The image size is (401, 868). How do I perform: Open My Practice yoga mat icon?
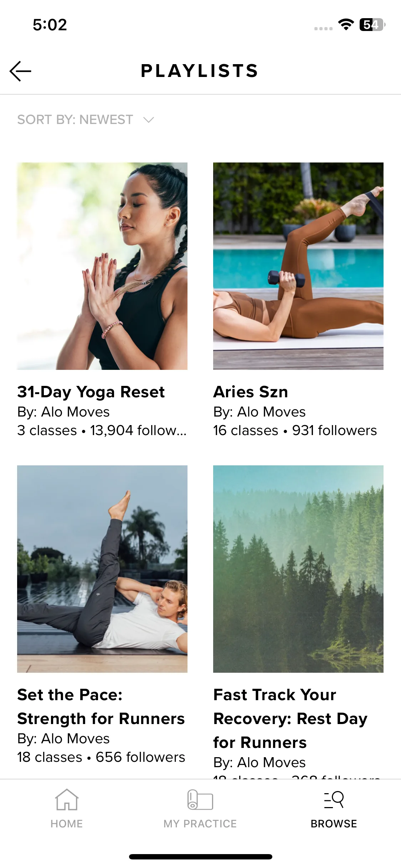click(200, 800)
